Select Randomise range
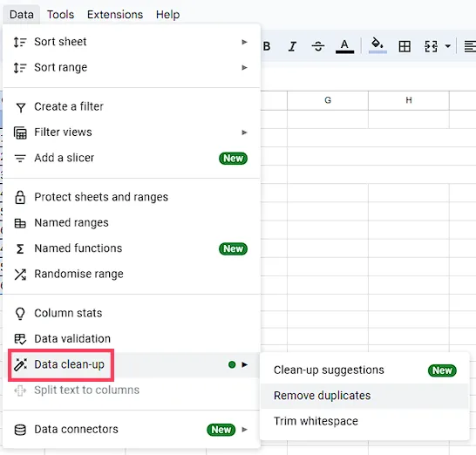The width and height of the screenshot is (476, 455). [132, 274]
